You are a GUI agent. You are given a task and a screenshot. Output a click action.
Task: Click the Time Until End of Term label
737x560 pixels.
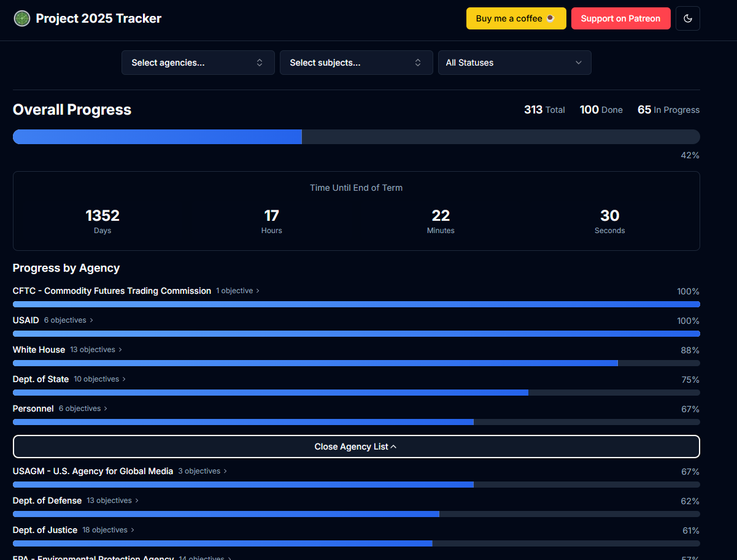(x=357, y=188)
